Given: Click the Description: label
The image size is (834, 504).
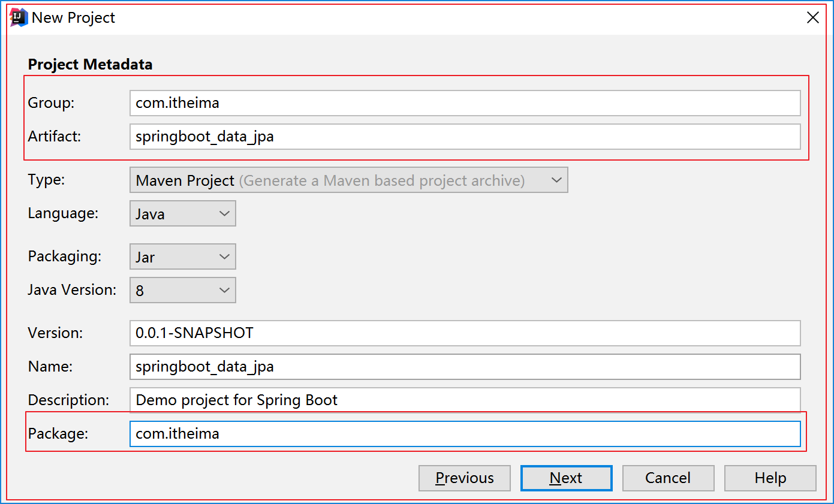Looking at the screenshot, I should point(69,400).
